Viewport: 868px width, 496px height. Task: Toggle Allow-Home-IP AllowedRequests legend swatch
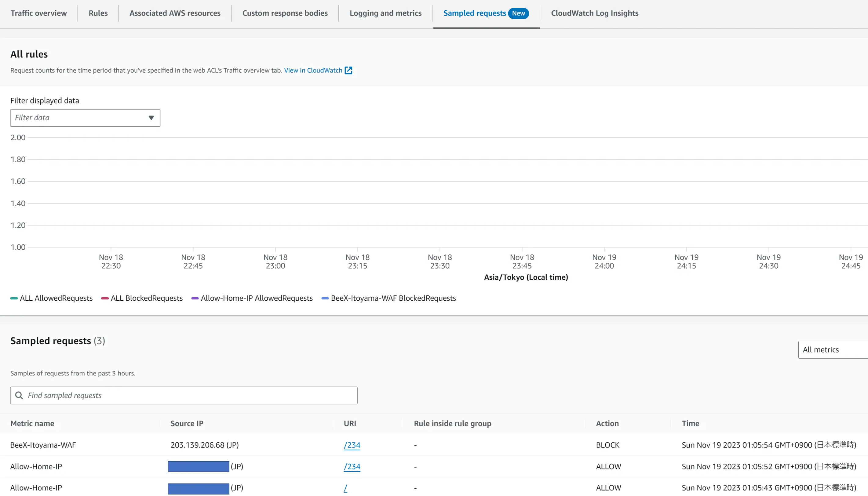195,299
